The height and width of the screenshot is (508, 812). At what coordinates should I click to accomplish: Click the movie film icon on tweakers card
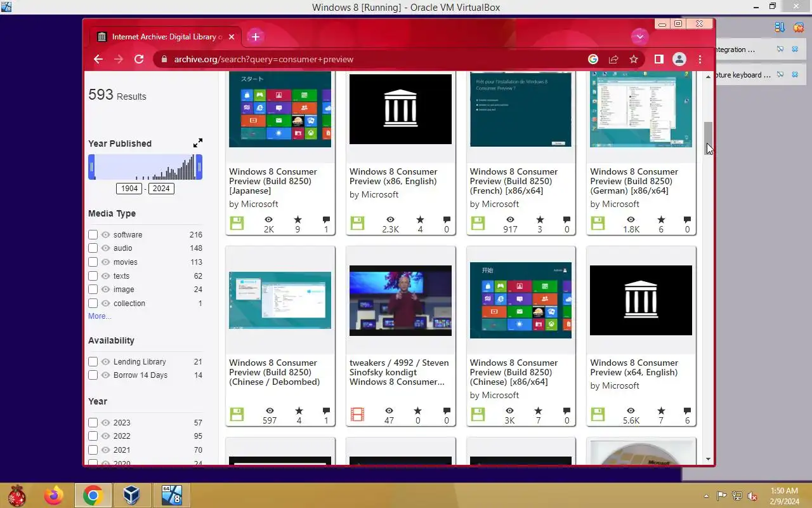357,415
